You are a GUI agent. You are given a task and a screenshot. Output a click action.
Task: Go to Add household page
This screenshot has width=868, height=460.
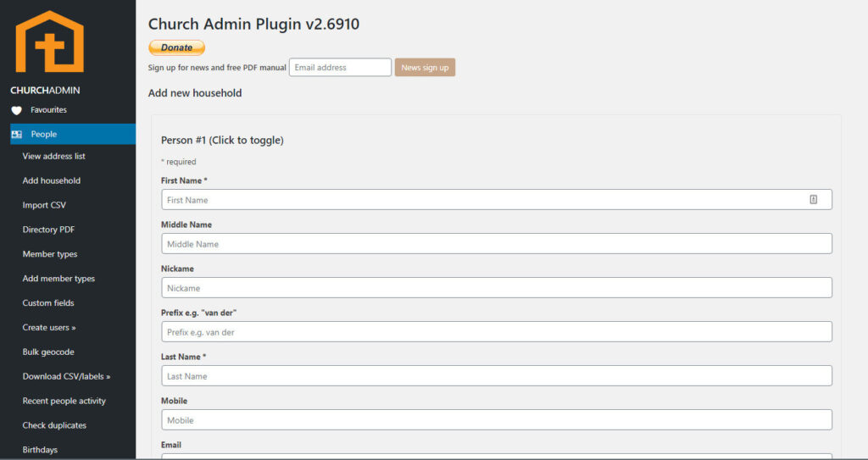[x=52, y=180]
